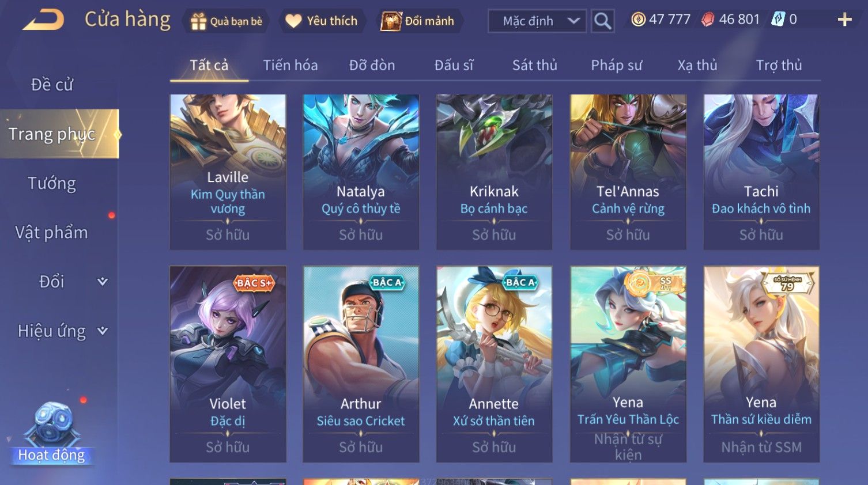Click the blue voucher currency icon
This screenshot has width=868, height=485.
coord(778,20)
